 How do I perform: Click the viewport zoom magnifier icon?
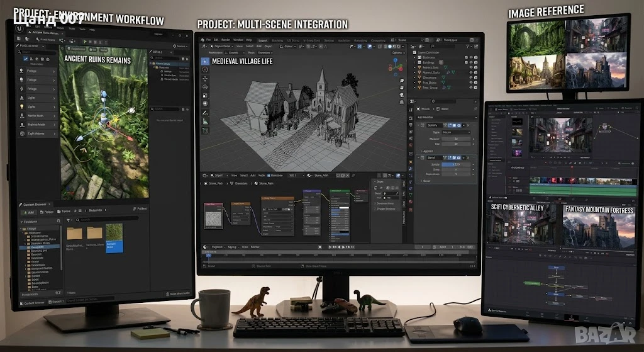(402, 81)
